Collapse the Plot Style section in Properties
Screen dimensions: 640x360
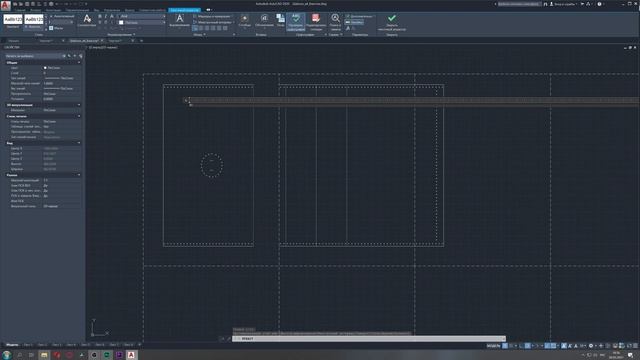pos(79,116)
